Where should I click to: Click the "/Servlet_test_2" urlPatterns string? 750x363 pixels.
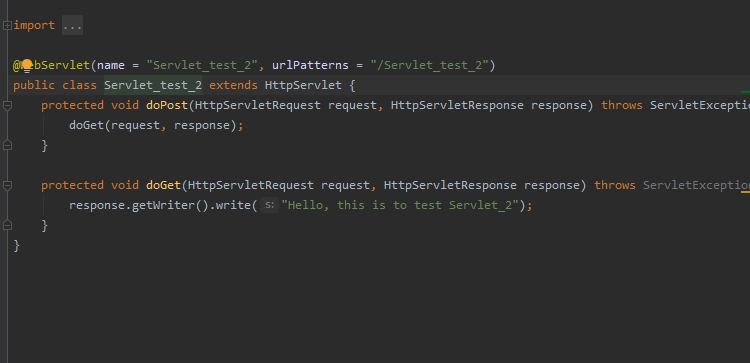[430, 66]
